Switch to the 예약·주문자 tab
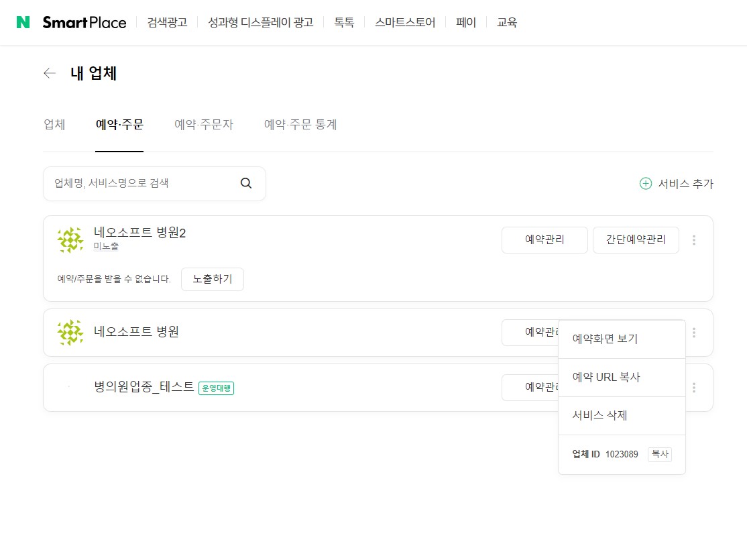The width and height of the screenshot is (747, 560). click(x=204, y=124)
